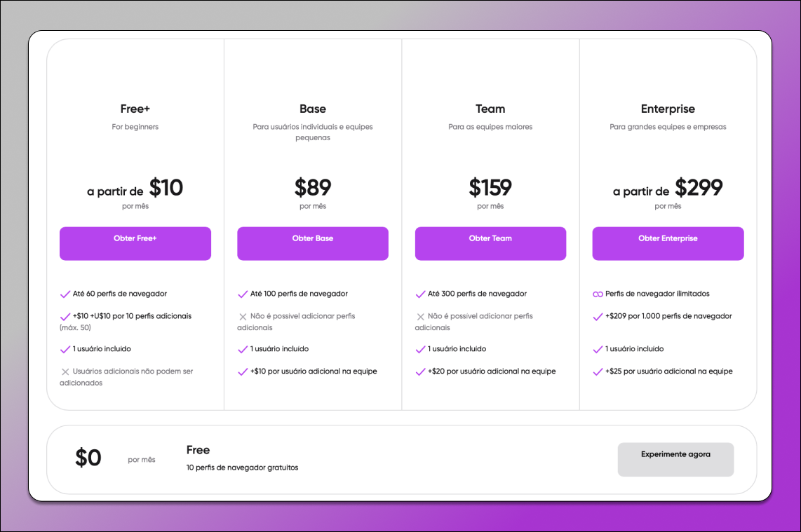This screenshot has height=532, width=801.
Task: Select the Enterprise plan heading
Action: click(668, 109)
